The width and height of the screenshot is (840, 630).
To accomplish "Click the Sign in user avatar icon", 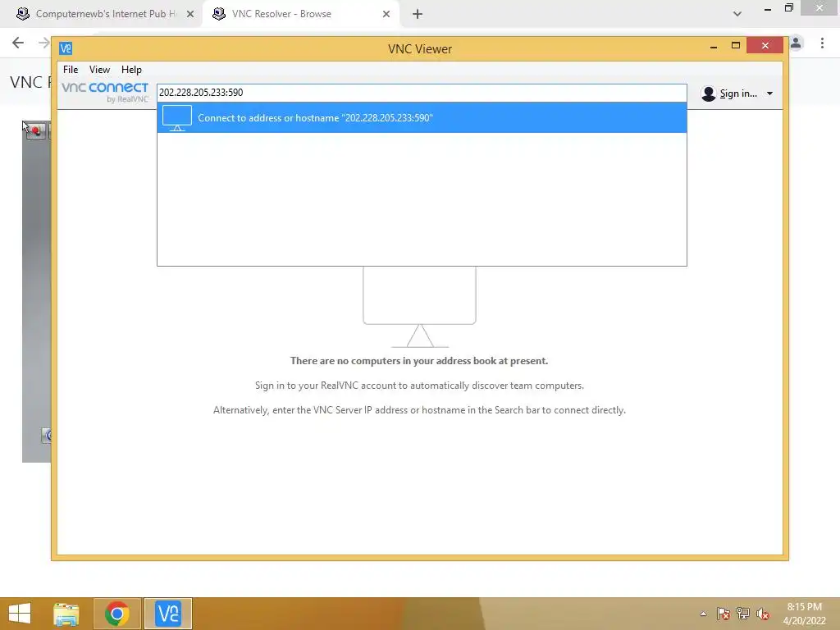I will (x=708, y=94).
